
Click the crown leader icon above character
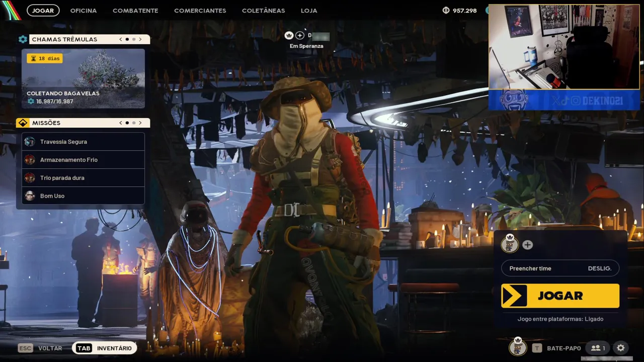pos(289,35)
